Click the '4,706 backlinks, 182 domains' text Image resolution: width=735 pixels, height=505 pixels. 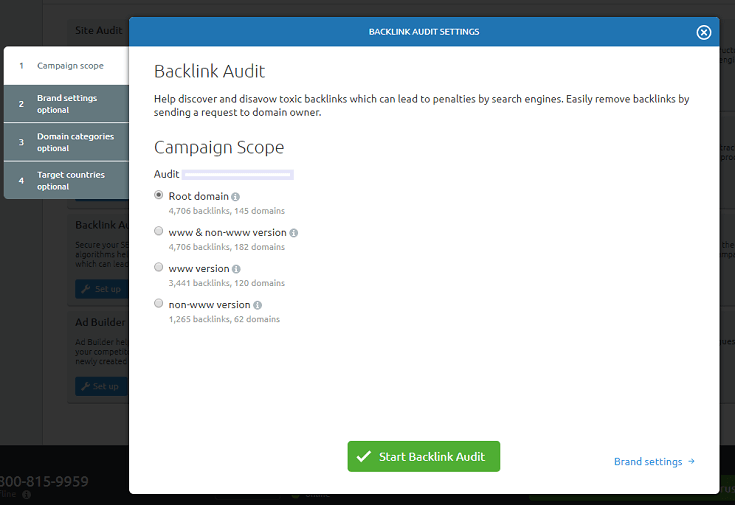coord(226,247)
